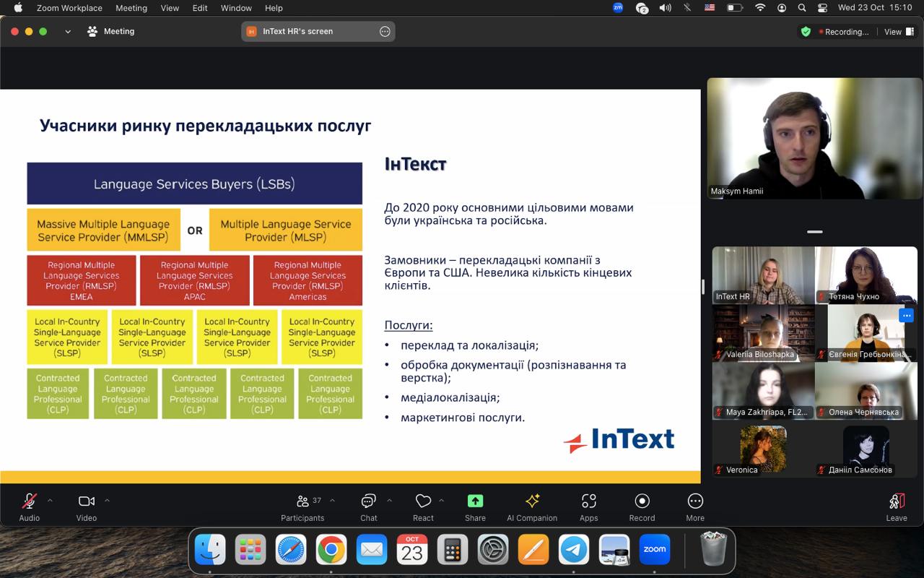This screenshot has width=924, height=578.
Task: Select Veronica's participant tile
Action: point(764,449)
